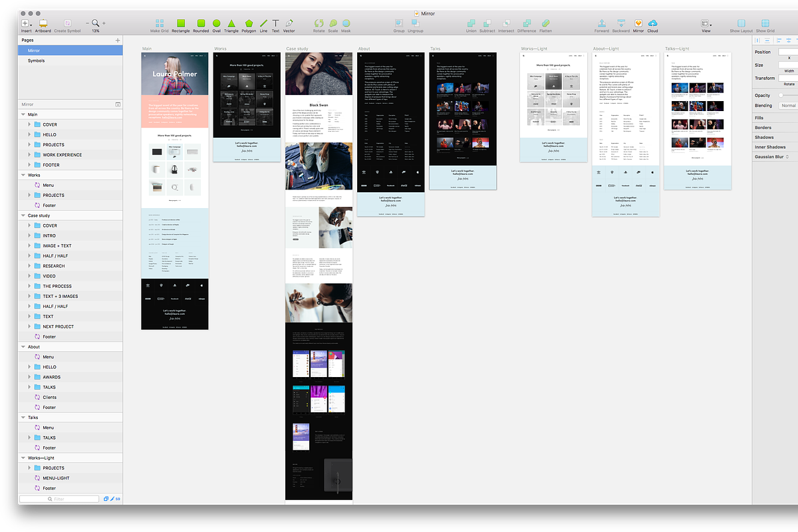Adjust the Opacity slider

click(788, 96)
